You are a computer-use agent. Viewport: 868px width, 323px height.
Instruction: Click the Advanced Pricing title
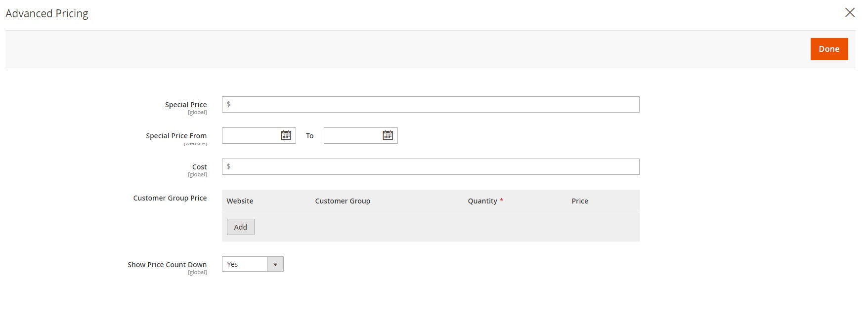coord(47,14)
